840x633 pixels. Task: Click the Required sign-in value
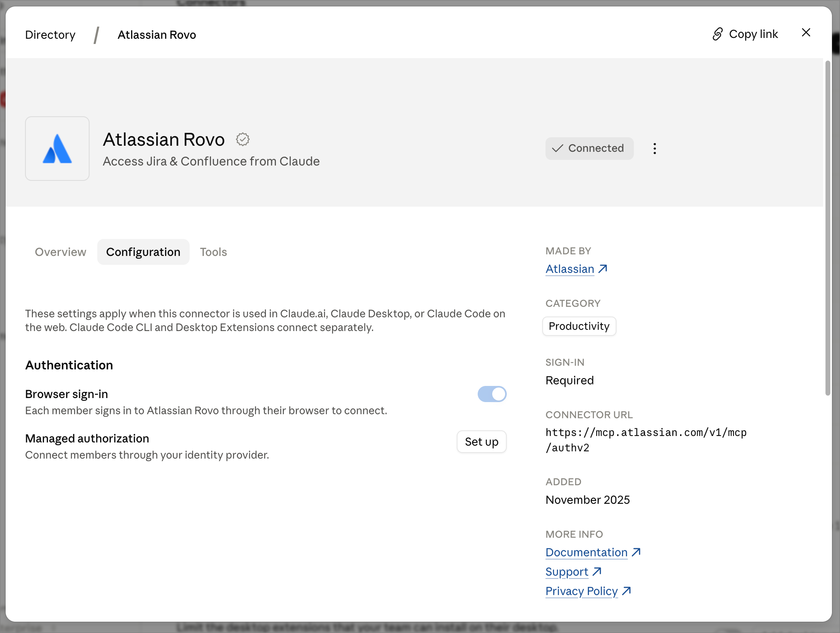(569, 380)
